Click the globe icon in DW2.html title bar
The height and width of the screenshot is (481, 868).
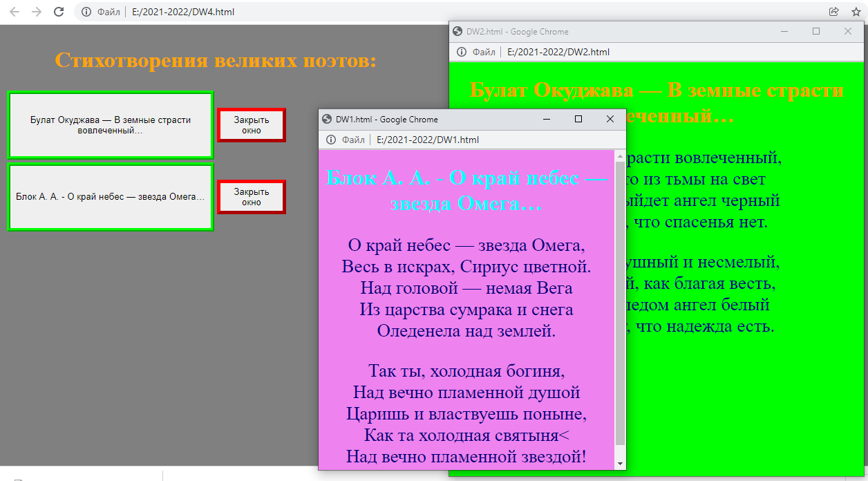coord(457,32)
